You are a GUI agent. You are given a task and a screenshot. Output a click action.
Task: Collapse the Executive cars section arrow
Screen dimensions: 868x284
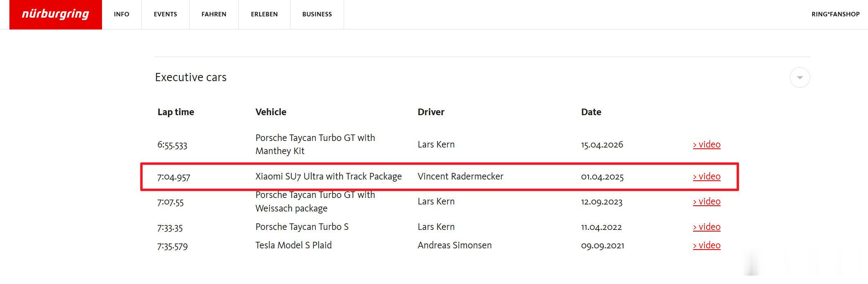[x=800, y=77]
